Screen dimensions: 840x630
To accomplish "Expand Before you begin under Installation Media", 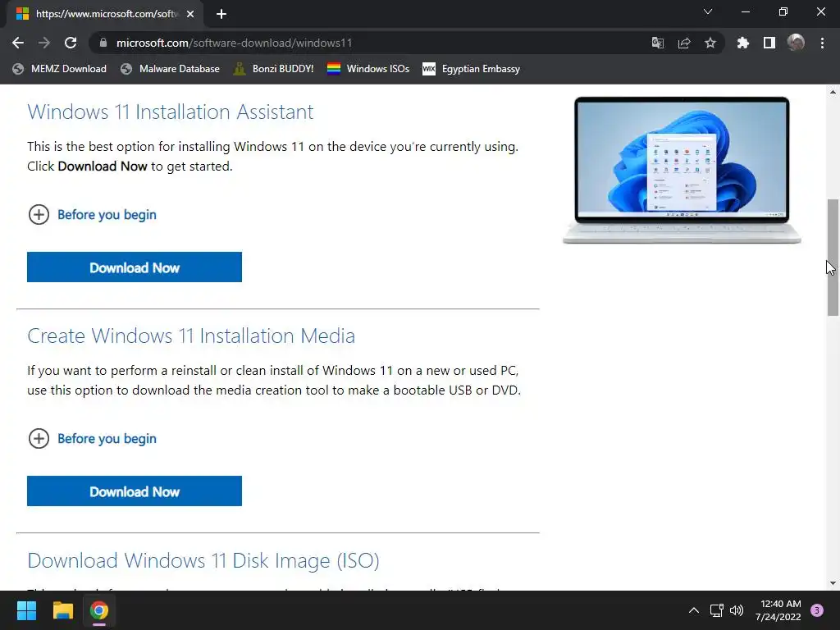I will (92, 438).
